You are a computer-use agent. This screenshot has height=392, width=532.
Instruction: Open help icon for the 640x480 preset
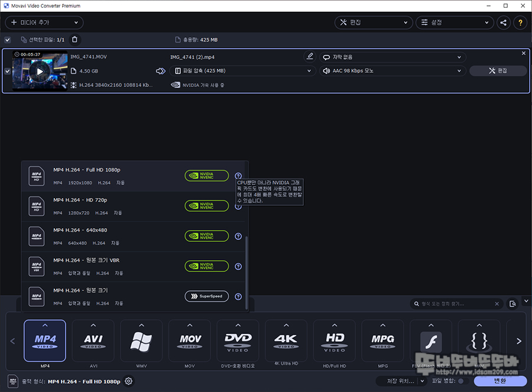click(238, 237)
